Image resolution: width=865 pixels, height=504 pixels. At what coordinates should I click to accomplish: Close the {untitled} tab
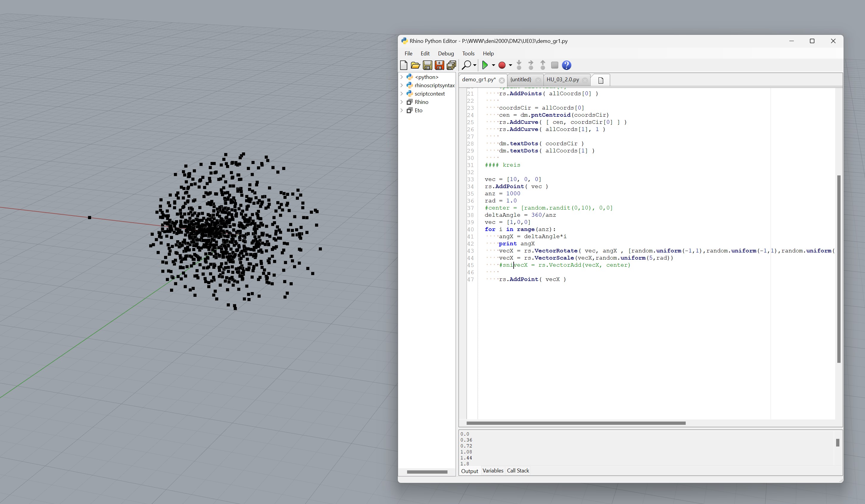coord(538,79)
